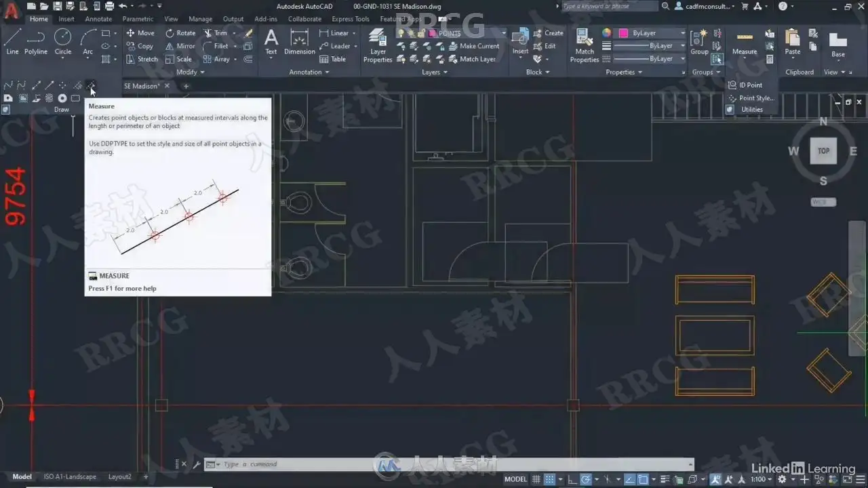Expand the Block panel dropdown
868x488 pixels.
[538, 72]
